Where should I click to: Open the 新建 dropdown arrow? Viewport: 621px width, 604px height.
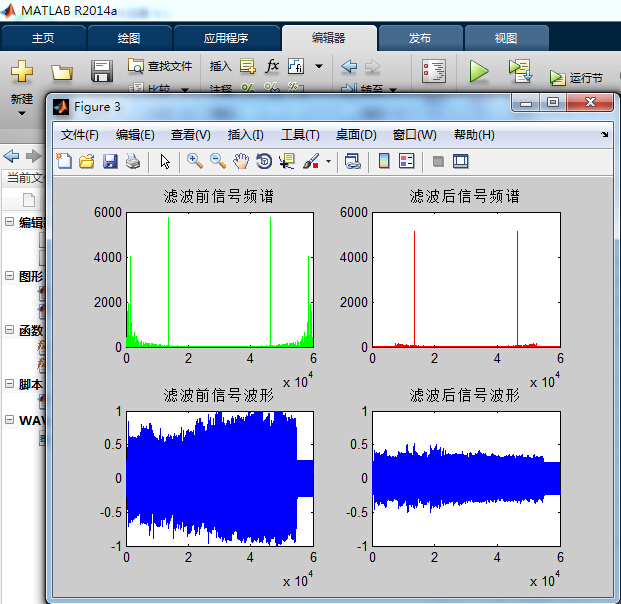22,113
